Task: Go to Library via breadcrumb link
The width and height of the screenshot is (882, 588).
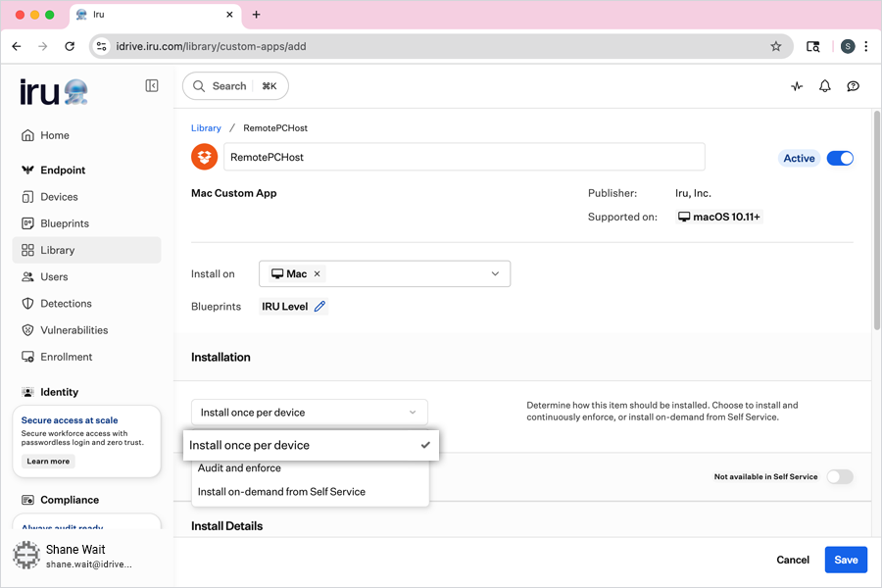Action: click(x=206, y=128)
